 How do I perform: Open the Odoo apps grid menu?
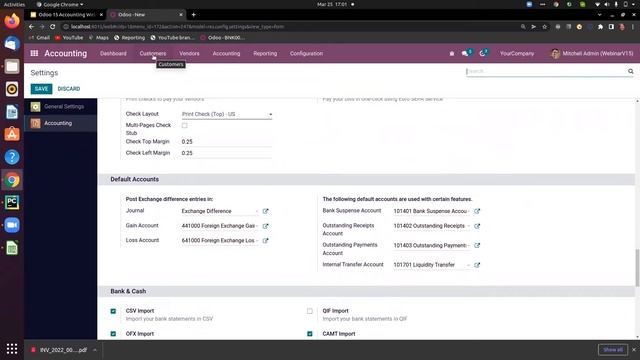click(x=34, y=53)
